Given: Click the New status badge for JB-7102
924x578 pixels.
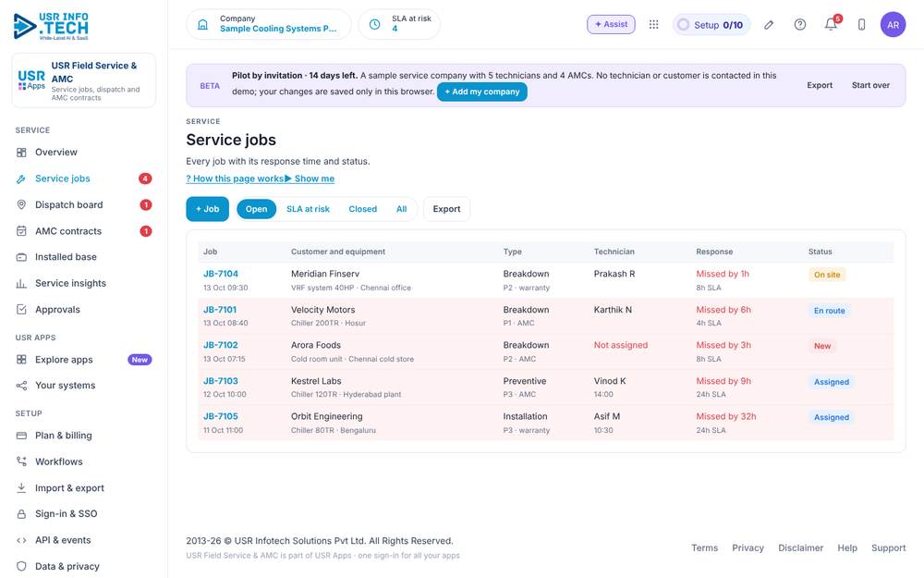Looking at the screenshot, I should tap(822, 346).
